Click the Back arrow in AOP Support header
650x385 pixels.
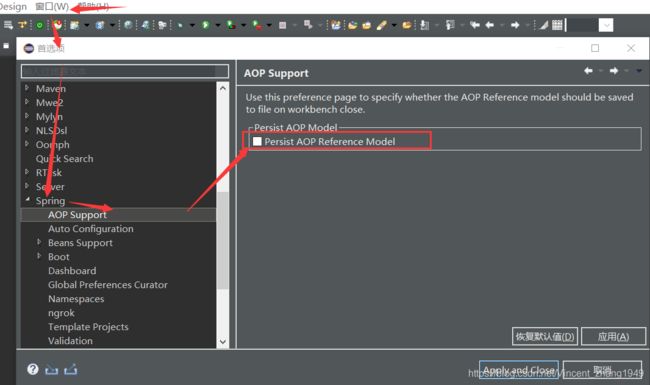588,71
